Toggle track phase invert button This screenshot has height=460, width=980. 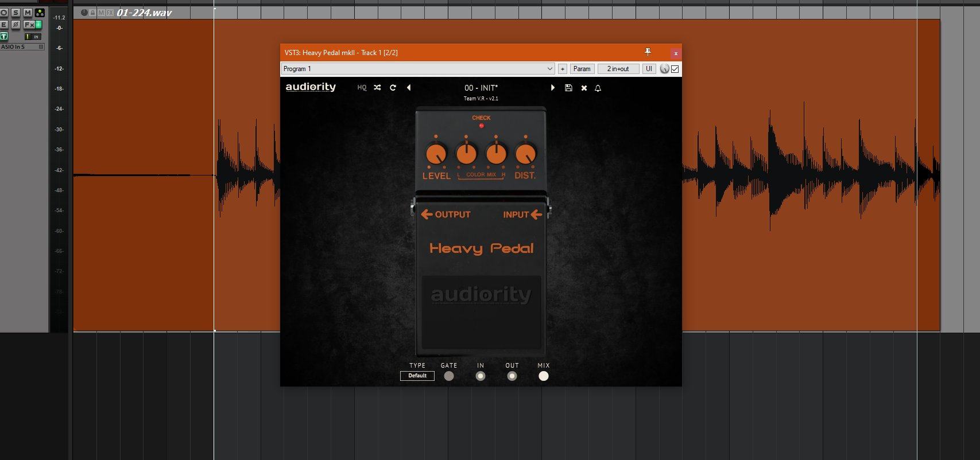(x=16, y=25)
